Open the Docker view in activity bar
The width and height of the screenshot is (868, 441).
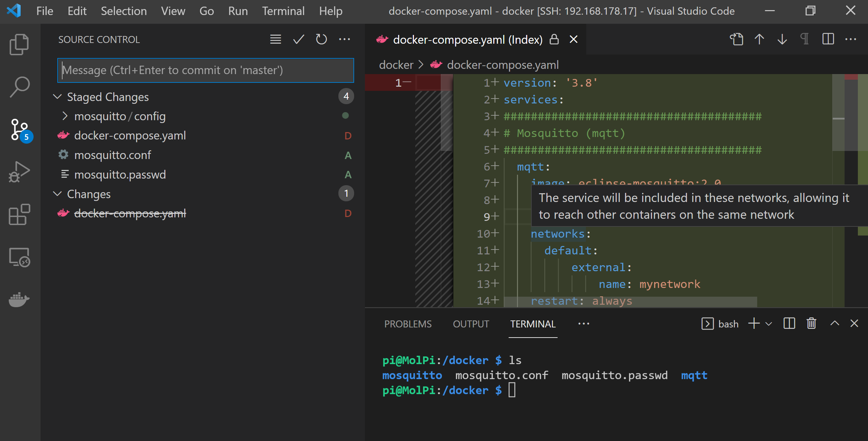(x=19, y=299)
